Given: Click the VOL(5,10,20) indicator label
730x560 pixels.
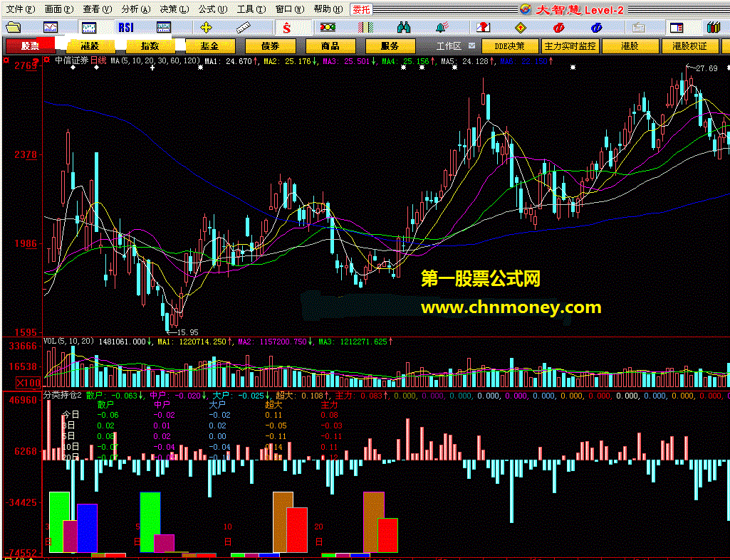Looking at the screenshot, I should (68, 342).
